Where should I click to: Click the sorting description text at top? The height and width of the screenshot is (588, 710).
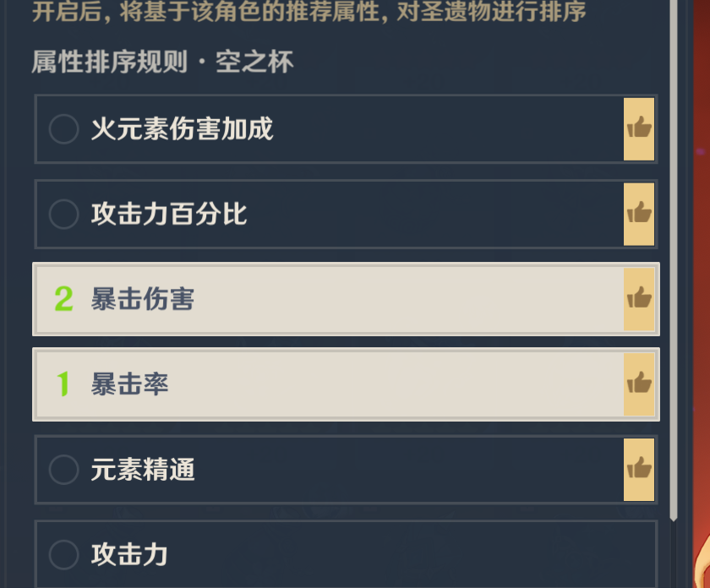click(309, 13)
